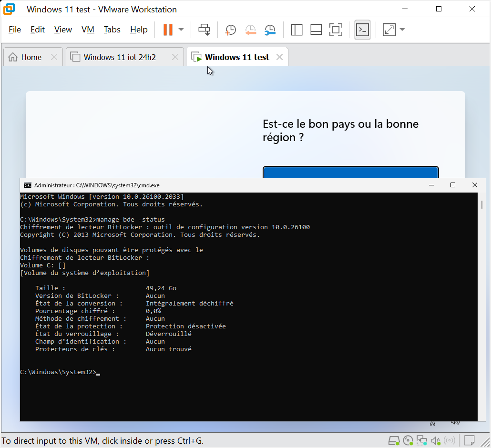Click the blue selected region item in setup
This screenshot has width=491, height=448.
(x=351, y=173)
